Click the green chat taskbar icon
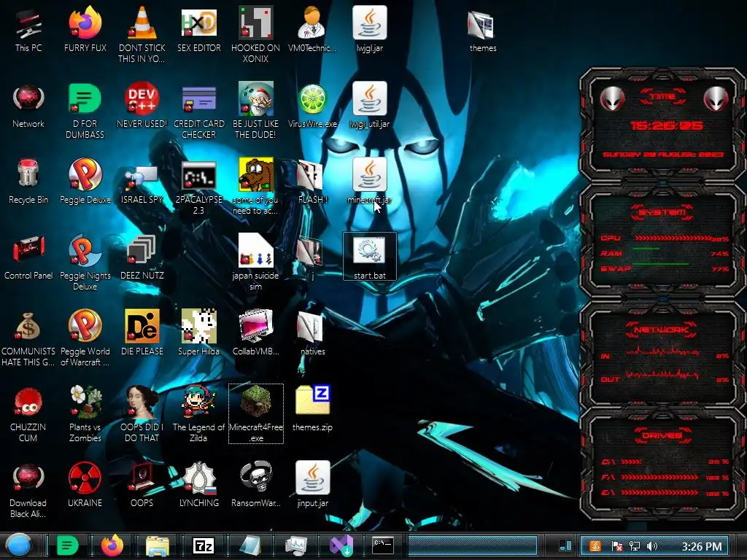This screenshot has height=560, width=747. (68, 545)
